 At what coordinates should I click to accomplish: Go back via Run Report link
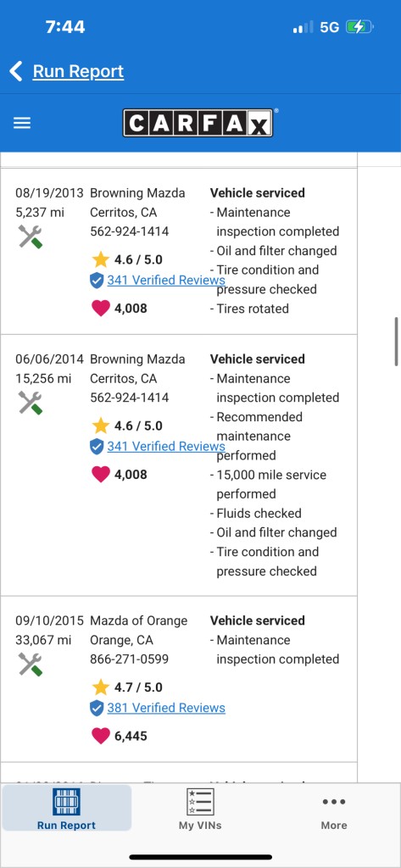click(78, 71)
